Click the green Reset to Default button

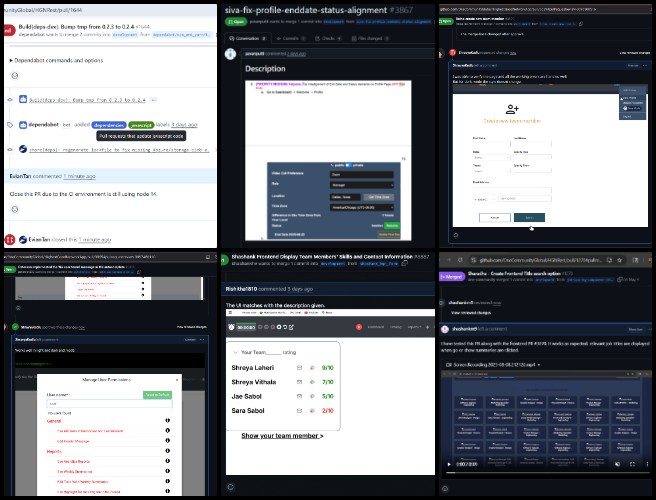coord(157,395)
